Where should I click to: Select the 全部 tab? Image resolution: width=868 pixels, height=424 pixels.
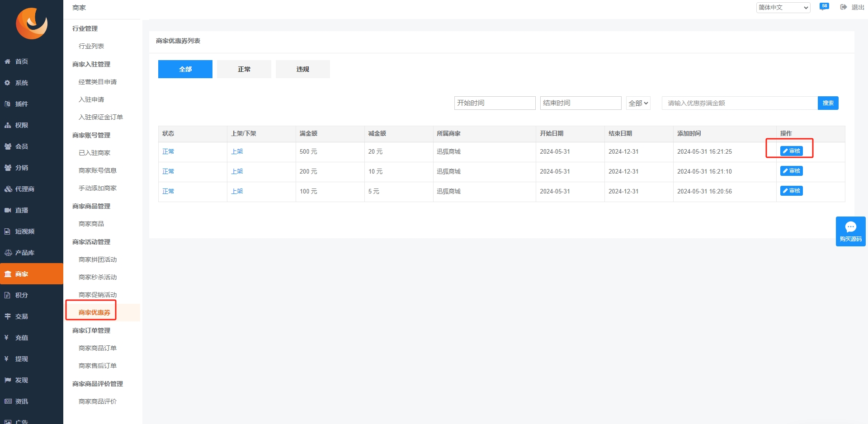point(185,69)
